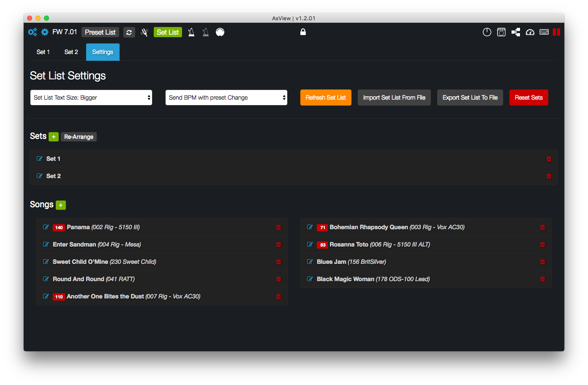The width and height of the screenshot is (588, 385).
Task: Click the refresh sync icon button
Action: [x=129, y=33]
